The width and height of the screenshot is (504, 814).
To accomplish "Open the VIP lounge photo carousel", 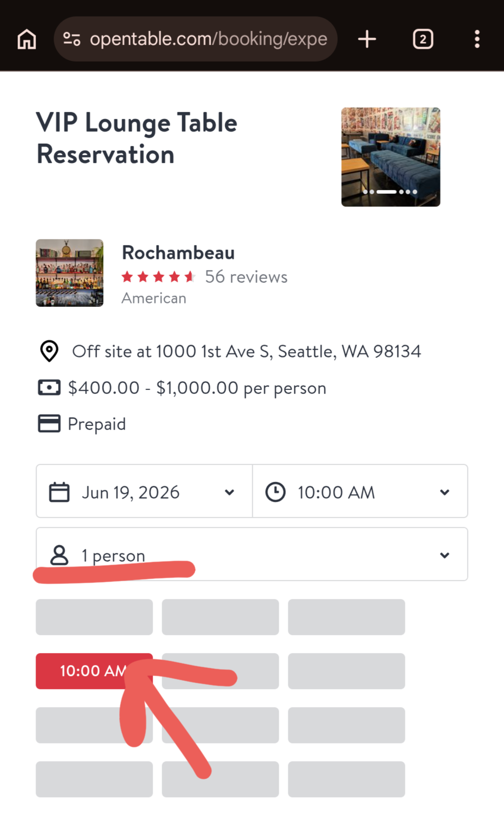I will click(390, 157).
